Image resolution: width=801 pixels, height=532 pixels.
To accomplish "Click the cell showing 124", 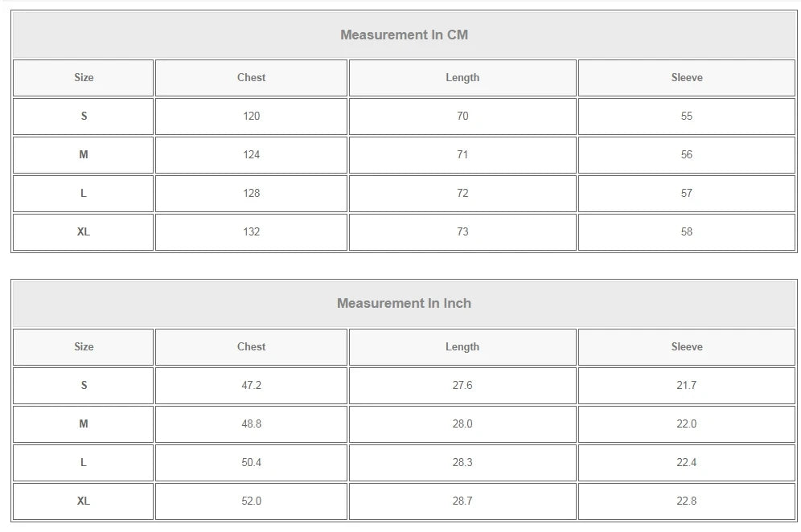I will point(251,155).
